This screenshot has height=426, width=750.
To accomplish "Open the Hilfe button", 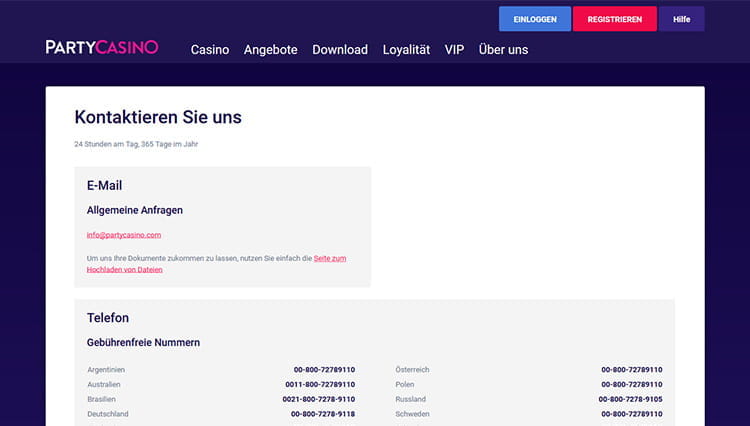I will click(x=681, y=19).
